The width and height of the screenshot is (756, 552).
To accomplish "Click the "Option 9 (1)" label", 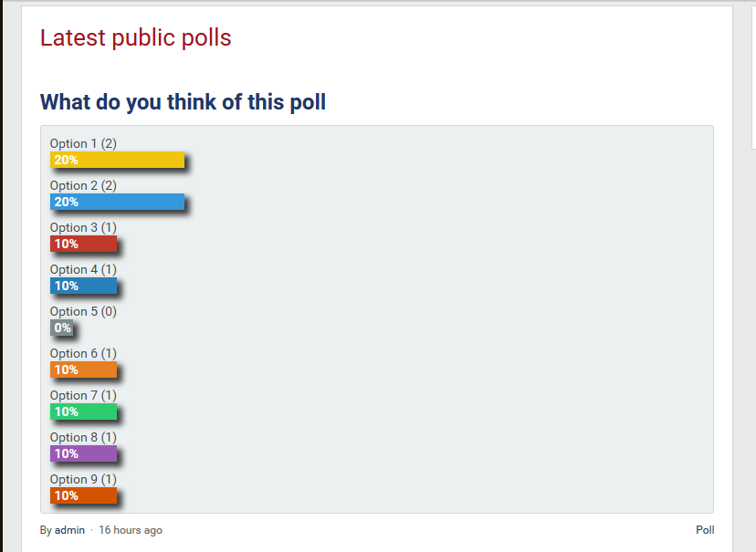I will [83, 480].
